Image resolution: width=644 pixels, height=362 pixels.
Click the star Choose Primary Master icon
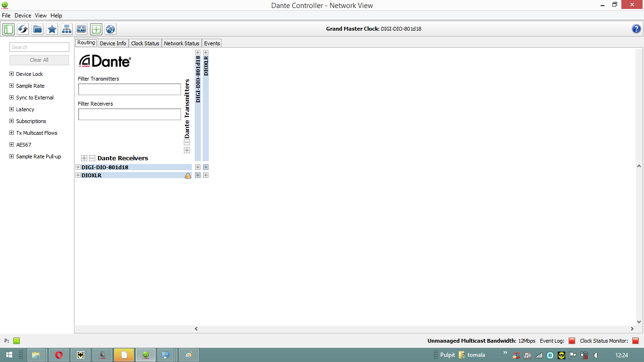point(52,29)
